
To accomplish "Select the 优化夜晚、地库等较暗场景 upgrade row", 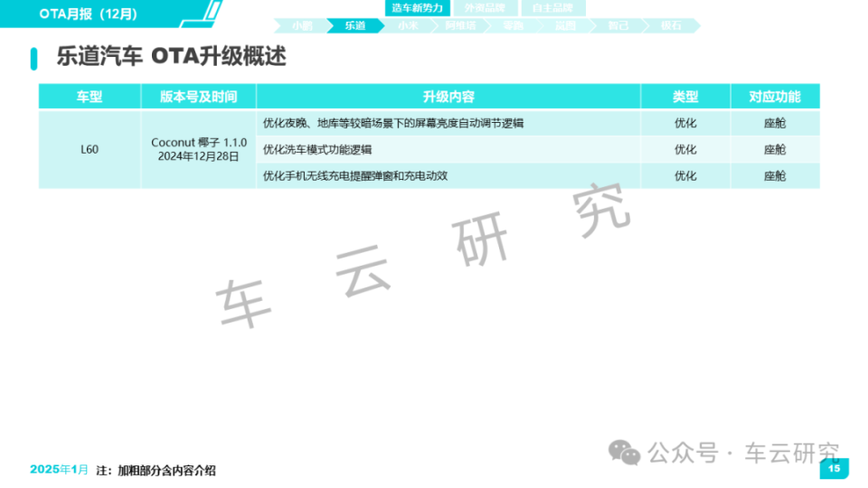I will pos(448,123).
